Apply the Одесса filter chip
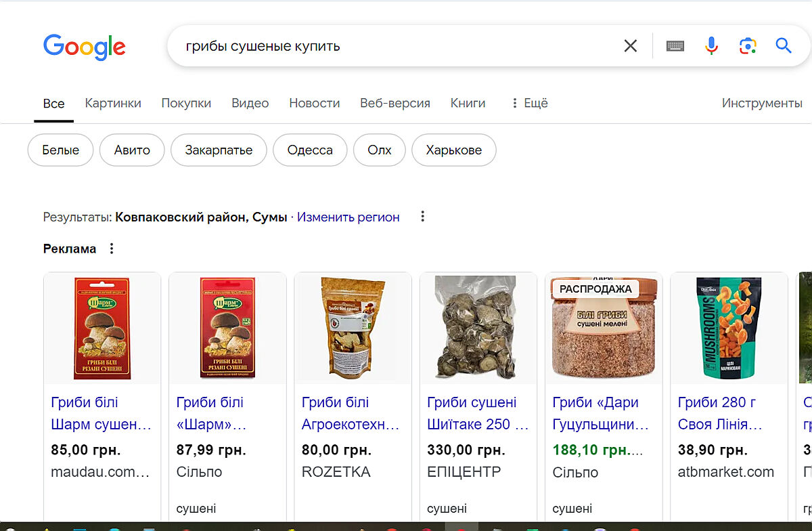Image resolution: width=812 pixels, height=531 pixels. click(310, 150)
